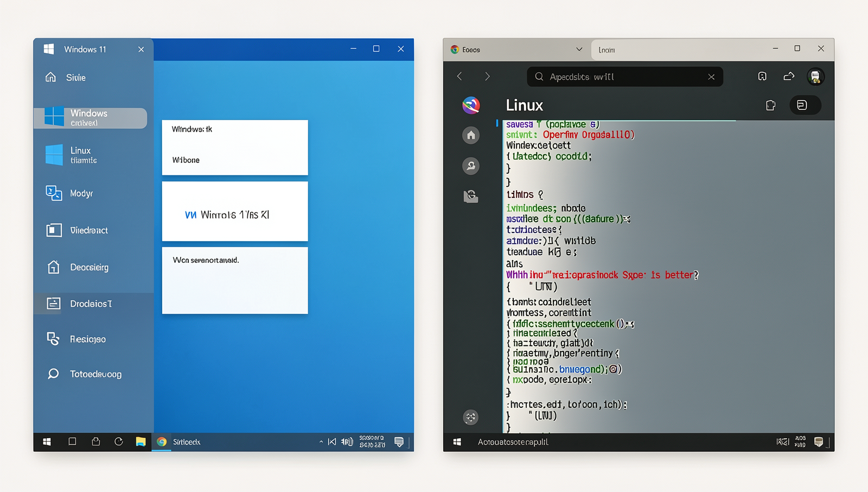The height and width of the screenshot is (492, 868).
Task: Open the Deacsieirg sidebar item
Action: pos(77,267)
